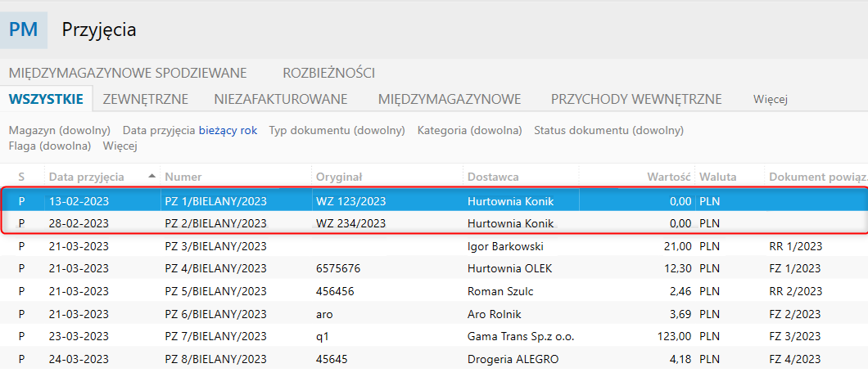
Task: Select row PZ 8/BIELANY/2023
Action: pos(434,359)
